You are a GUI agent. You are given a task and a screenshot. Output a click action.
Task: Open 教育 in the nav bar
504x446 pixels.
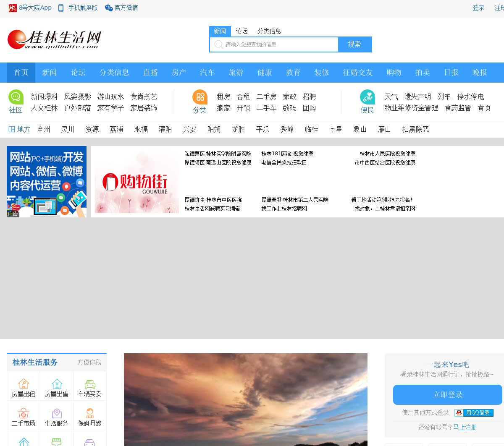(293, 73)
